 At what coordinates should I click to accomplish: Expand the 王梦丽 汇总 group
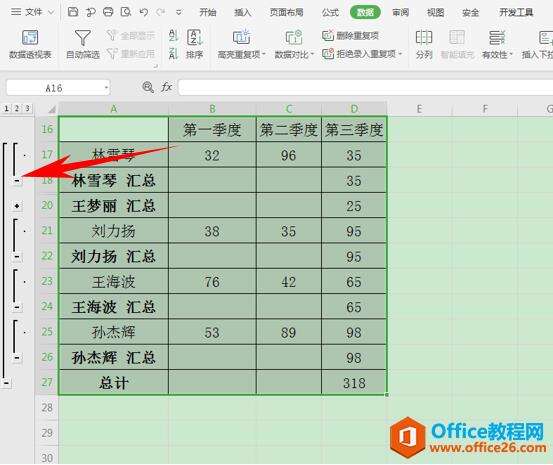click(x=17, y=206)
